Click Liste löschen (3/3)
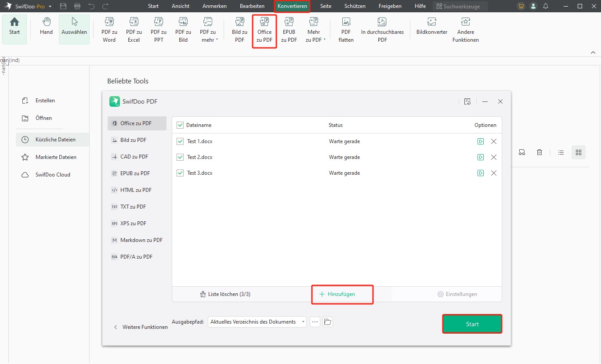601x364 pixels. [225, 294]
